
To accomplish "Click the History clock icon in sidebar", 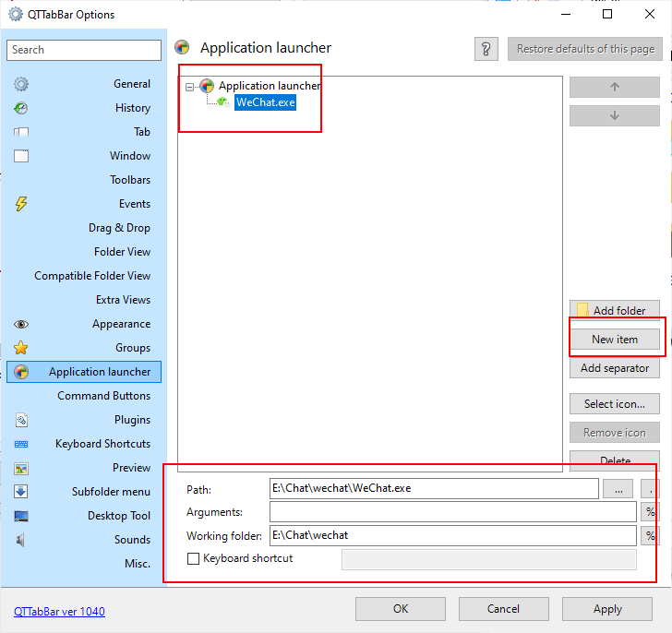I will pos(21,108).
